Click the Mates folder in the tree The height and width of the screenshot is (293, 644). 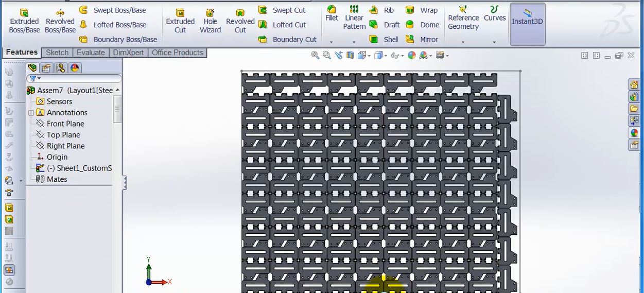point(57,179)
